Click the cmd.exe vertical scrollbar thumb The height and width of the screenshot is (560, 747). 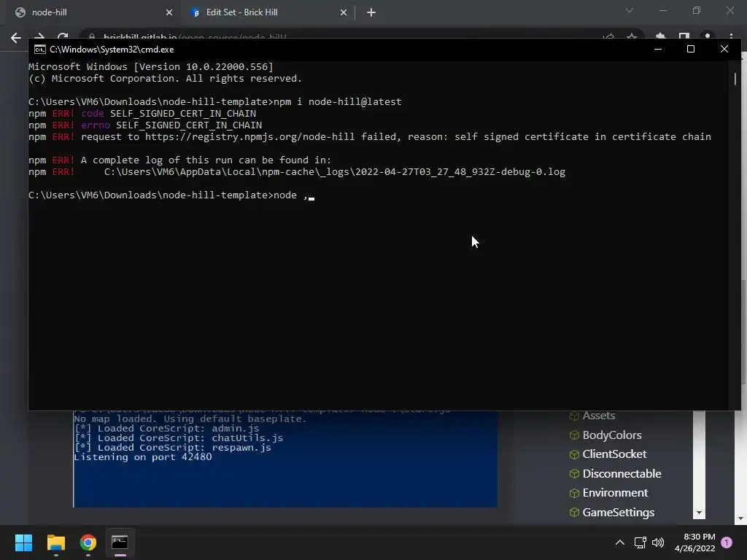(735, 79)
